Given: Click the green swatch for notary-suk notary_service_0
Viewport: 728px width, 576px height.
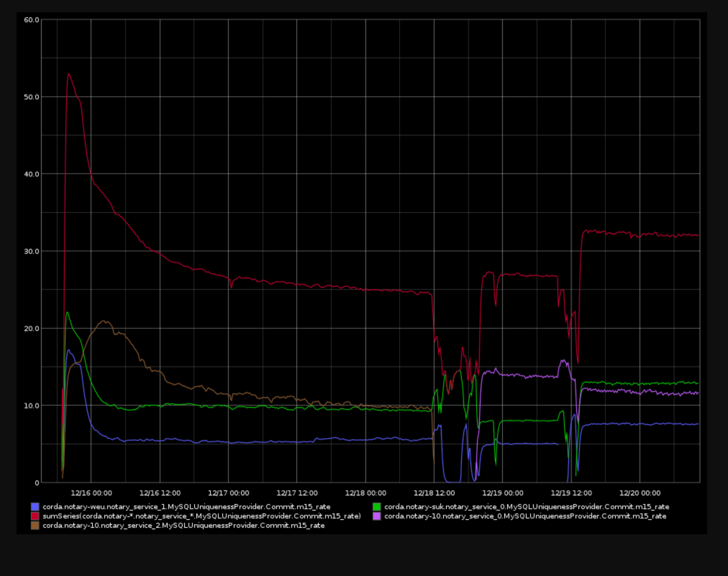Looking at the screenshot, I should (377, 507).
